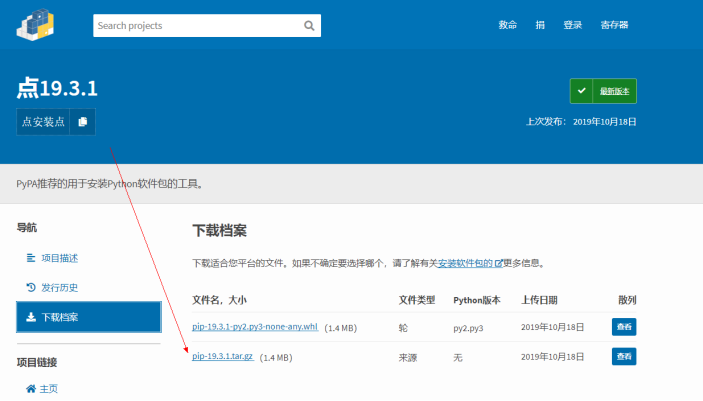Click the 点19.3.1 package title
Screen dimensions: 703x401
coord(57,87)
